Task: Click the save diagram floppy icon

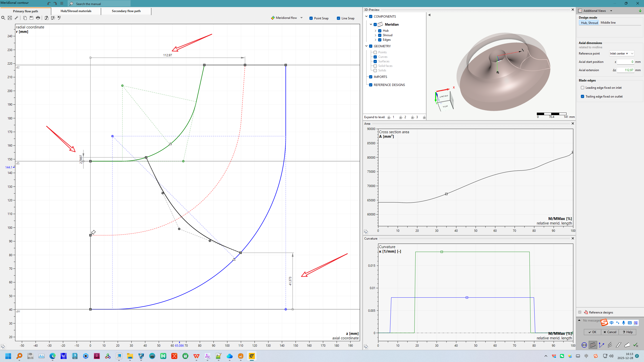Action: tap(31, 18)
